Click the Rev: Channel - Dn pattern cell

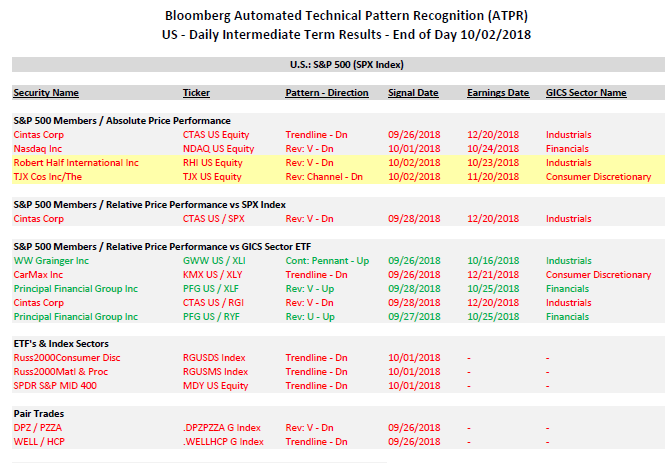coord(324,177)
